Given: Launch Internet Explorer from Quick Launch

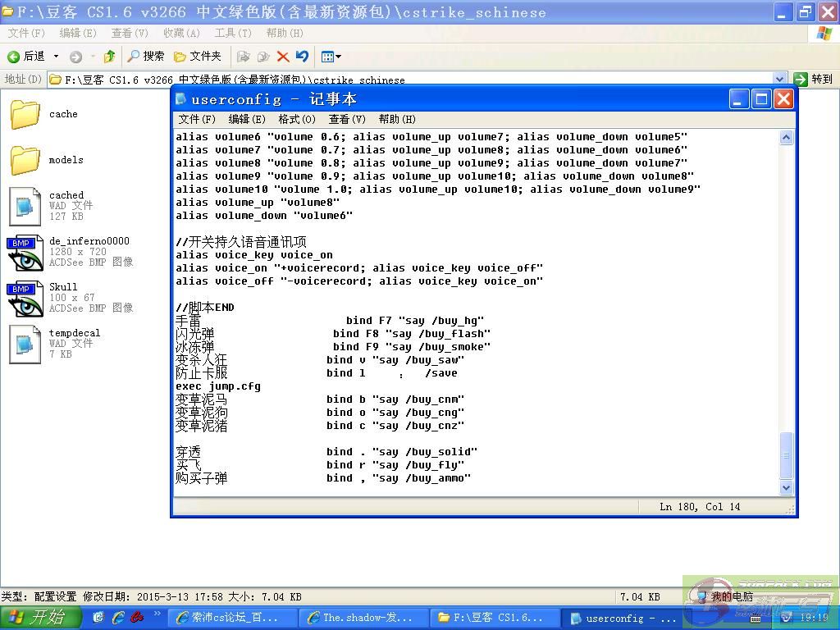Looking at the screenshot, I should coord(118,618).
